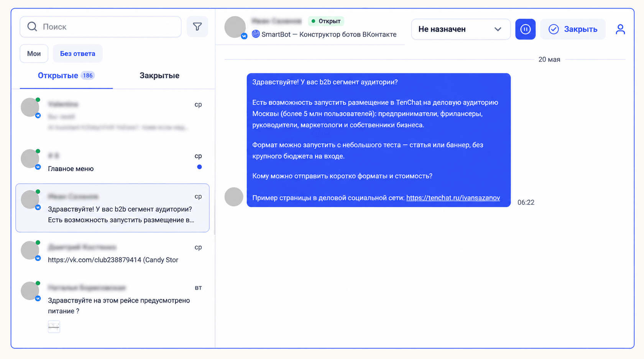Pause the bot with the blue pause button
Image resolution: width=644 pixels, height=359 pixels.
tap(525, 29)
